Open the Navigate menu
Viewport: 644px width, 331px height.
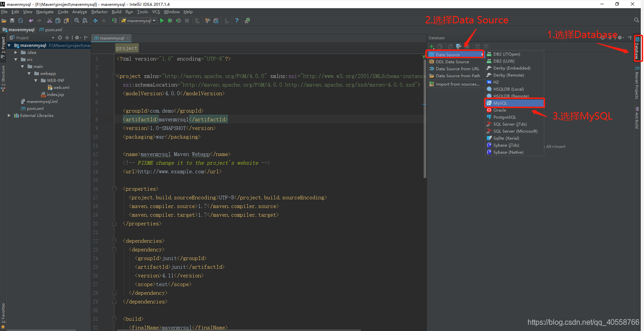click(x=45, y=12)
